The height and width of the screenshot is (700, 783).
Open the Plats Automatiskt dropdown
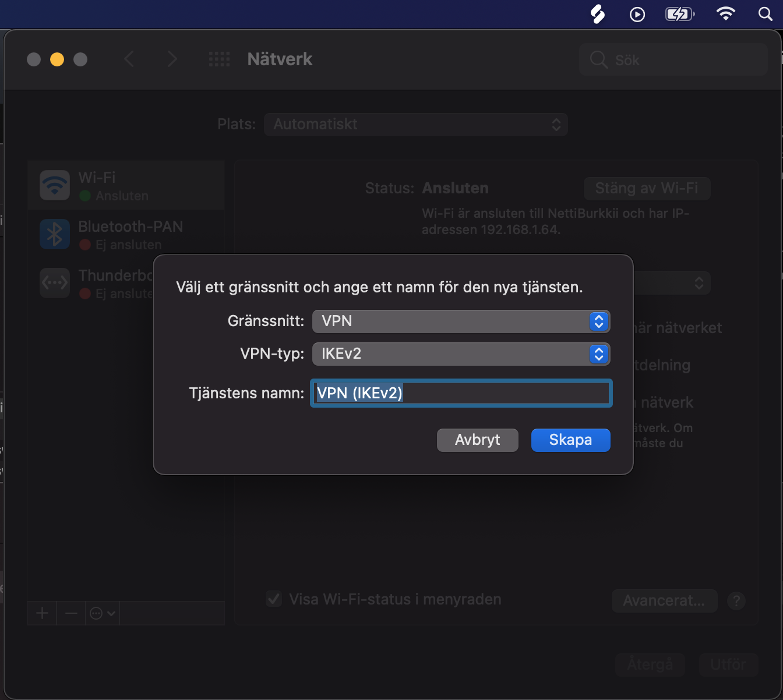[415, 124]
